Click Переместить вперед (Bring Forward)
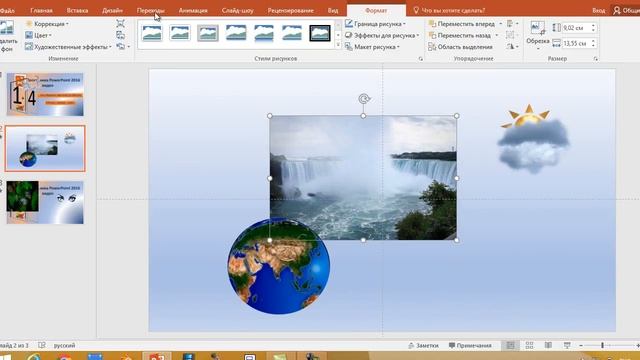The image size is (640, 360). (x=462, y=24)
